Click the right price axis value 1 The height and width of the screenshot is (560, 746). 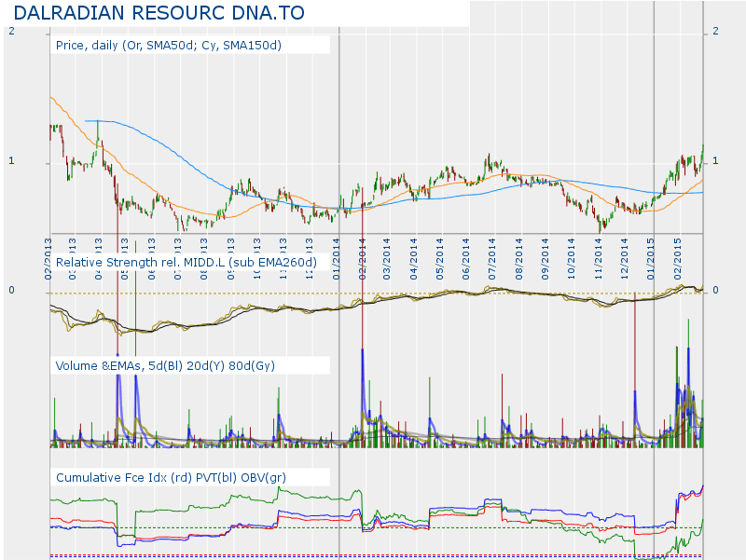[x=715, y=162]
